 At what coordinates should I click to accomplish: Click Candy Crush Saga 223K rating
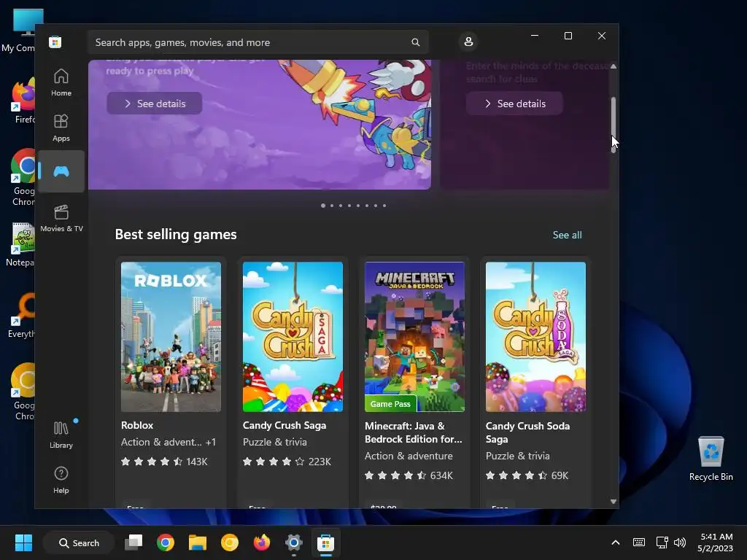[287, 462]
